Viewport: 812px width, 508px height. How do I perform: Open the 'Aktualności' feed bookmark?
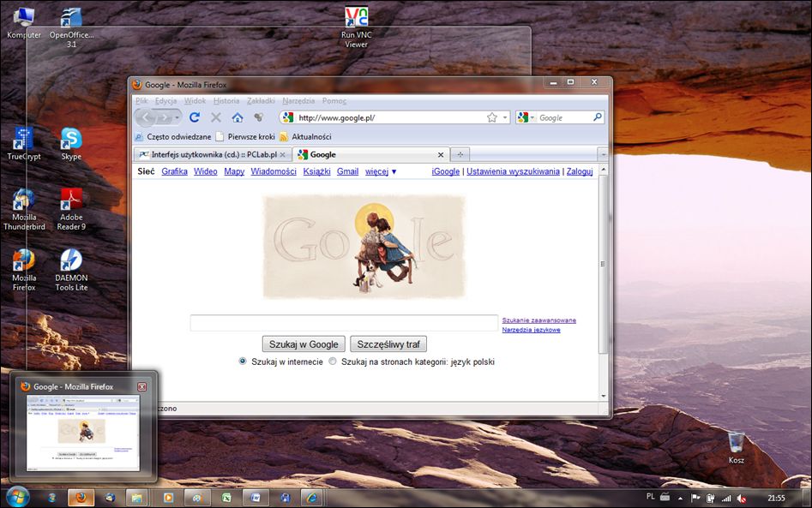click(x=305, y=136)
